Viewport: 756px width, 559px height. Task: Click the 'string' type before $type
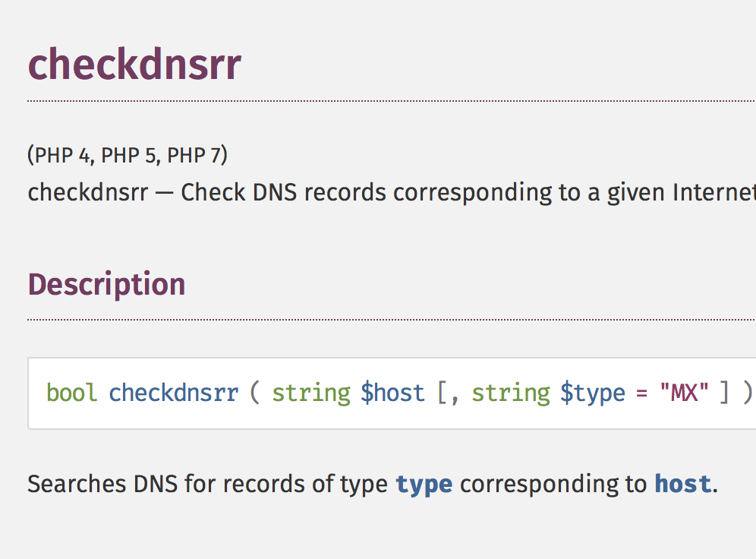[511, 393]
